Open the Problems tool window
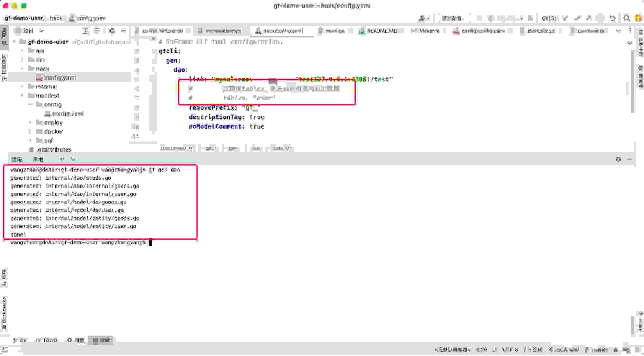Image resolution: width=644 pixels, height=356 pixels. point(75,340)
